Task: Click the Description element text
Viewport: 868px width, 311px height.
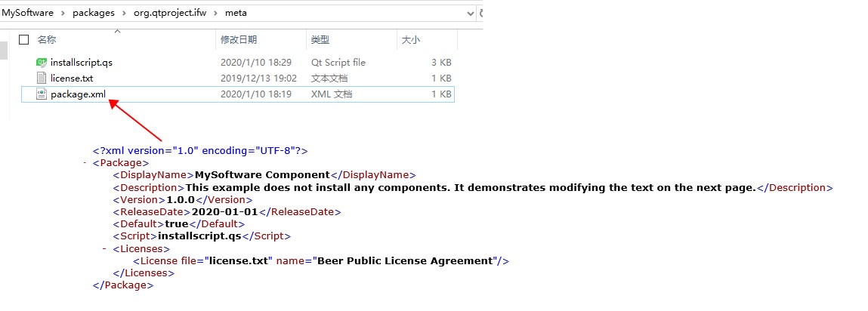Action: [x=470, y=188]
